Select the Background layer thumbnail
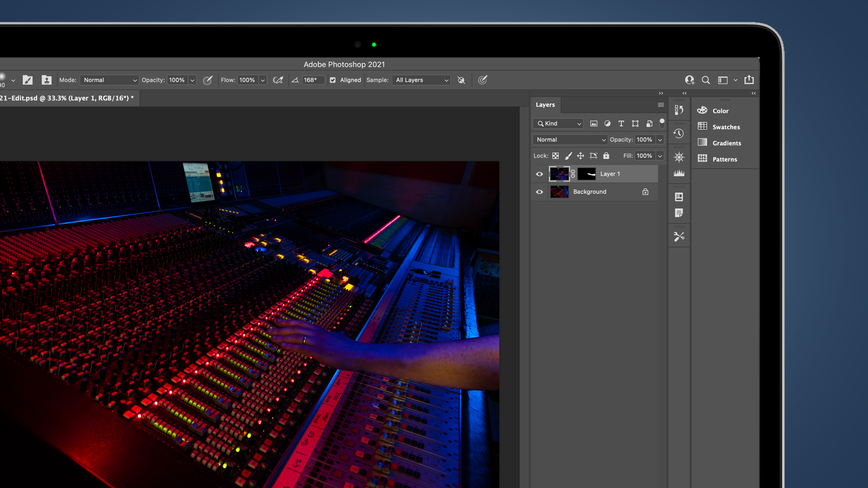The height and width of the screenshot is (488, 868). tap(559, 192)
